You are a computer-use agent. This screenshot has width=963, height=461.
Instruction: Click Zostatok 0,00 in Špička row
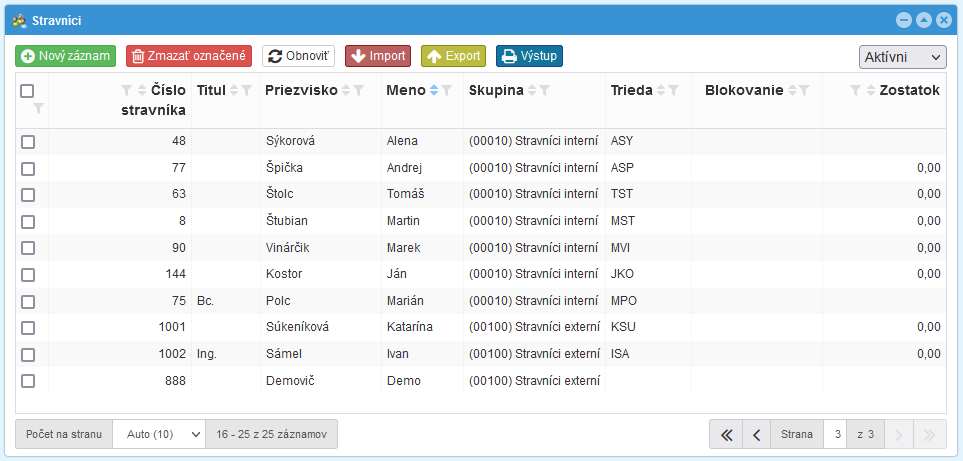[x=929, y=168]
